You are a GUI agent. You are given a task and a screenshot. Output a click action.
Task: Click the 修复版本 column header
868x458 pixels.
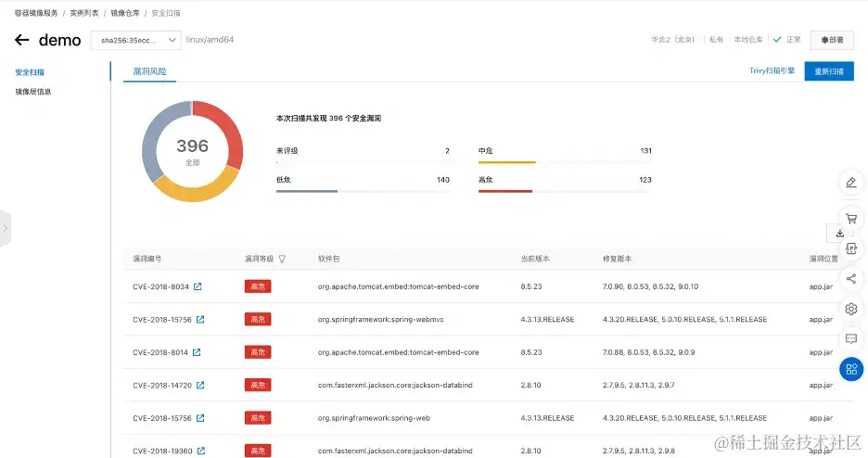click(x=618, y=259)
